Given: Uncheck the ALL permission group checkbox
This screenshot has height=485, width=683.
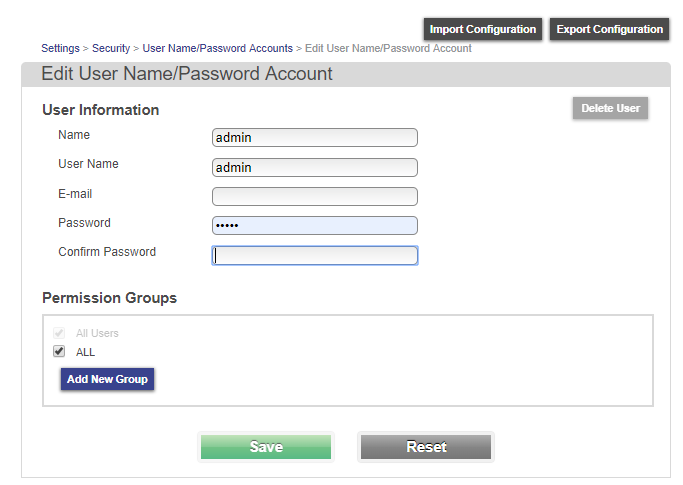Looking at the screenshot, I should coord(59,352).
